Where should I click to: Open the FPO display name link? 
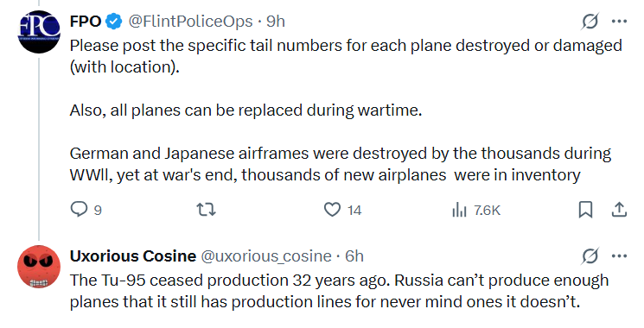(86, 22)
